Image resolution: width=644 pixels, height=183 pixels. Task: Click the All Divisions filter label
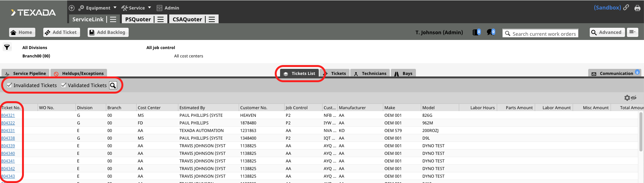(x=35, y=48)
